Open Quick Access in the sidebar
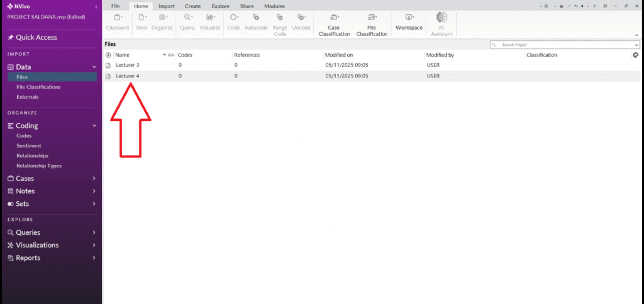 click(36, 37)
